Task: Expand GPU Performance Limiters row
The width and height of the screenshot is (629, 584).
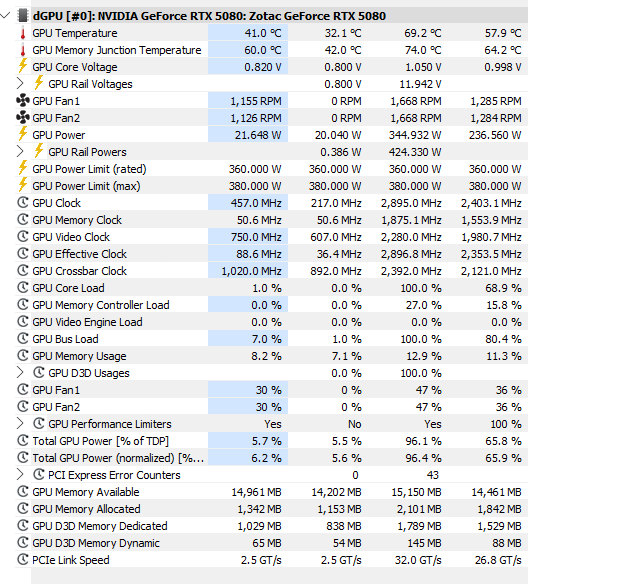Action: 20,424
